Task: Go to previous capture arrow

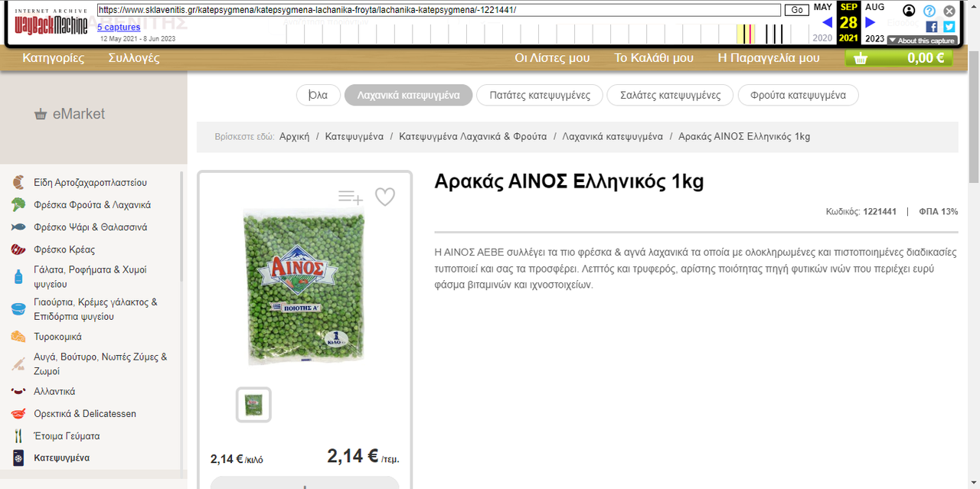Action: 827,22
